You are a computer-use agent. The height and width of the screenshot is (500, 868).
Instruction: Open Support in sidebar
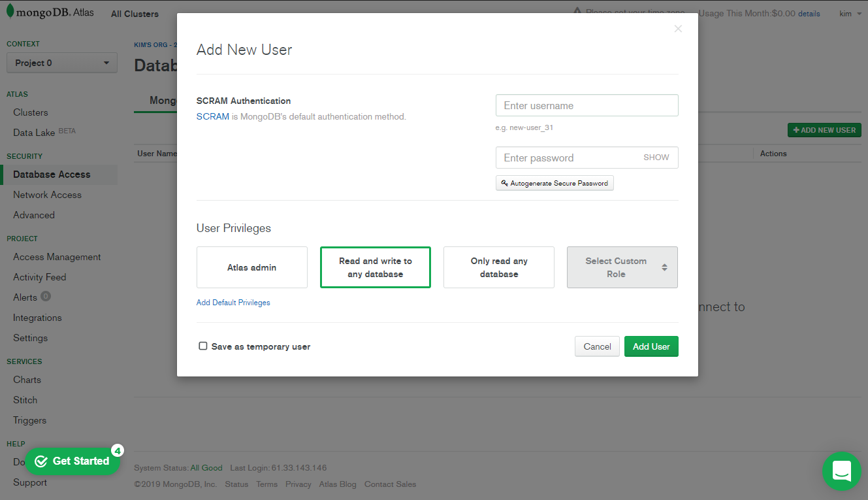(30, 482)
